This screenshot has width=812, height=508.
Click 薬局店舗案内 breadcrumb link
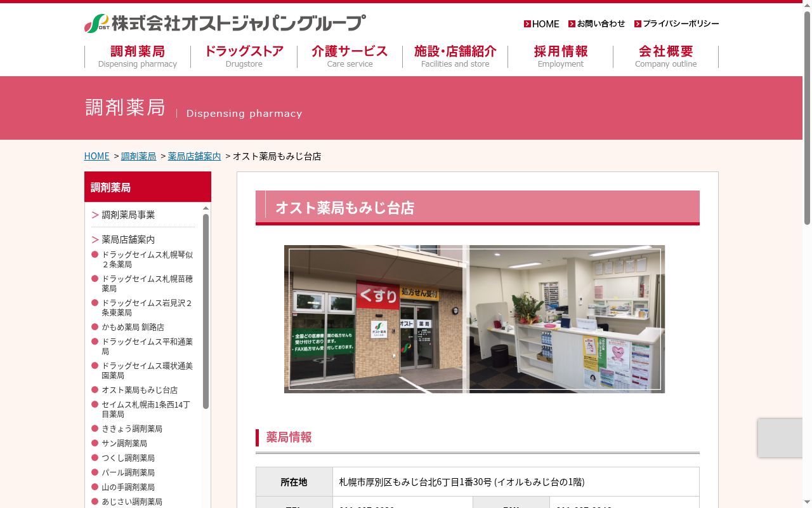[x=194, y=156]
